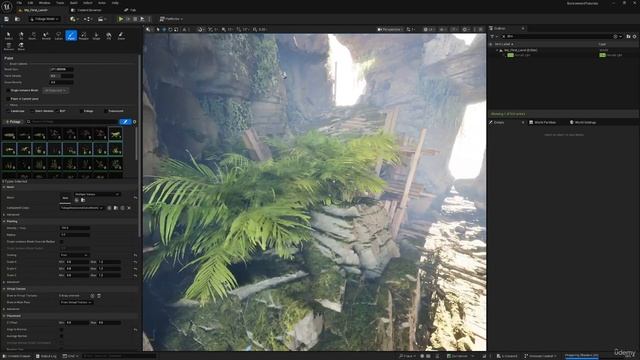The height and width of the screenshot is (360, 640).
Task: Collapse the Virtual Texture section
Action: pos(4,289)
